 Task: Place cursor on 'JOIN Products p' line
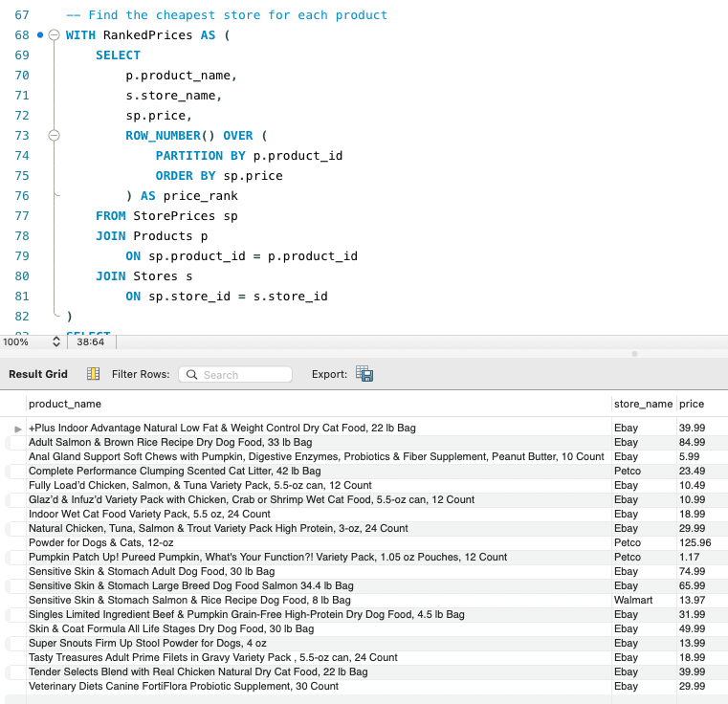point(151,236)
